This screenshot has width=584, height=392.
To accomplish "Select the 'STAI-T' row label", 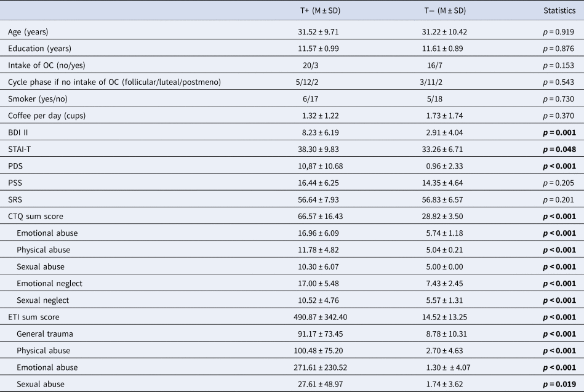I will [x=20, y=149].
